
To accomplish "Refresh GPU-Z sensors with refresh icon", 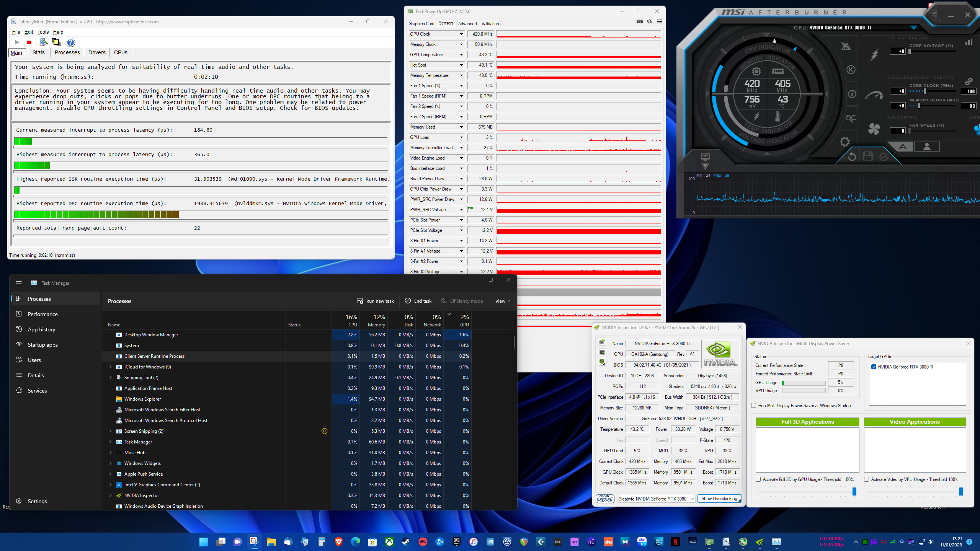I will point(649,21).
